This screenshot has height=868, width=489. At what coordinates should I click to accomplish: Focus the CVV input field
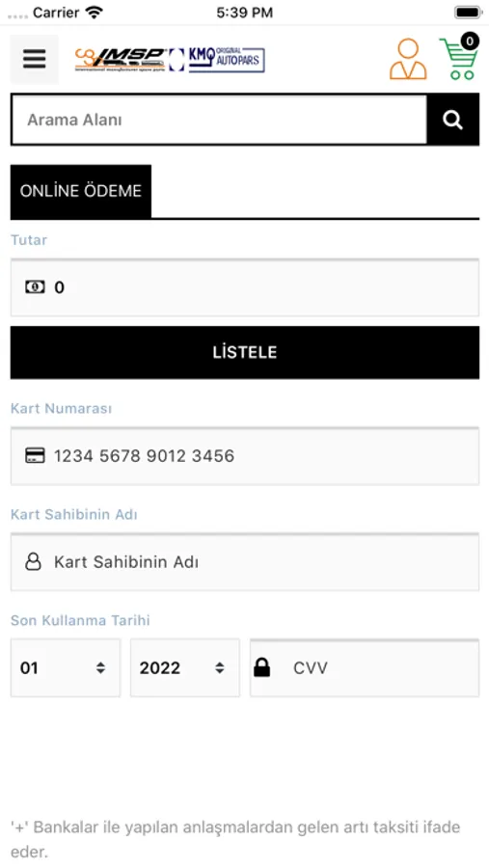click(365, 667)
